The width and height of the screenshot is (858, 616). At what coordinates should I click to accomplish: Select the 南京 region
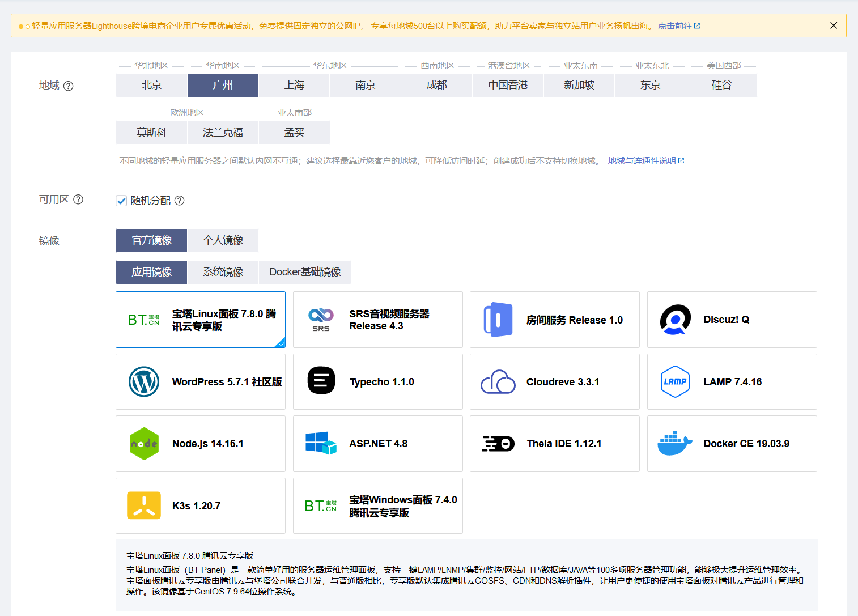(366, 85)
